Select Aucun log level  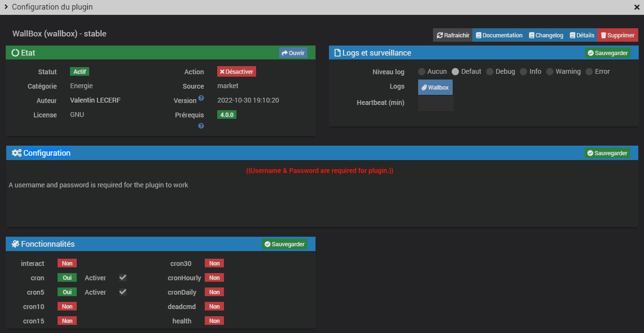coord(422,71)
